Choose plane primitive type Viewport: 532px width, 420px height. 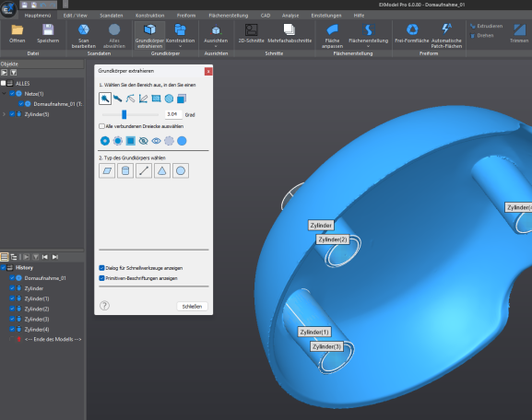coord(107,170)
